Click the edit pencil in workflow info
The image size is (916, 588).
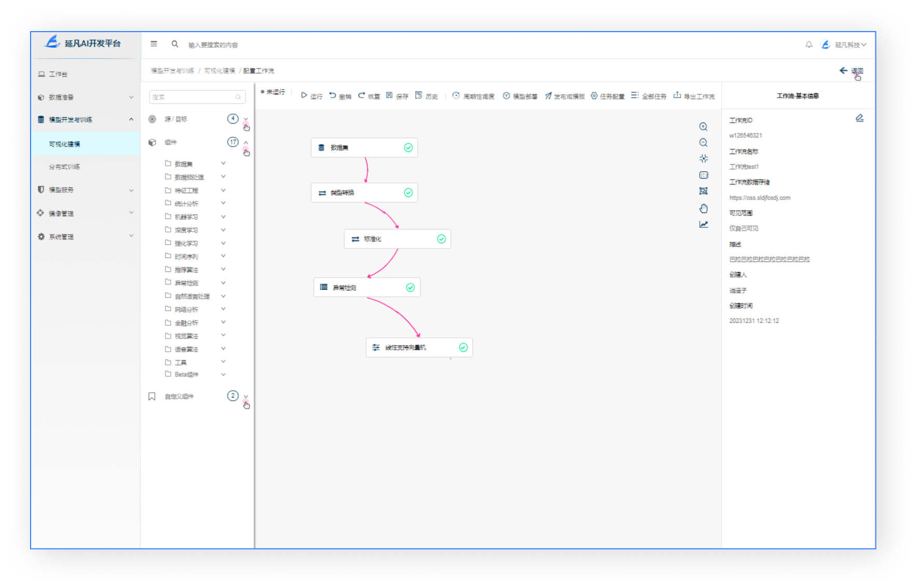pyautogui.click(x=859, y=119)
